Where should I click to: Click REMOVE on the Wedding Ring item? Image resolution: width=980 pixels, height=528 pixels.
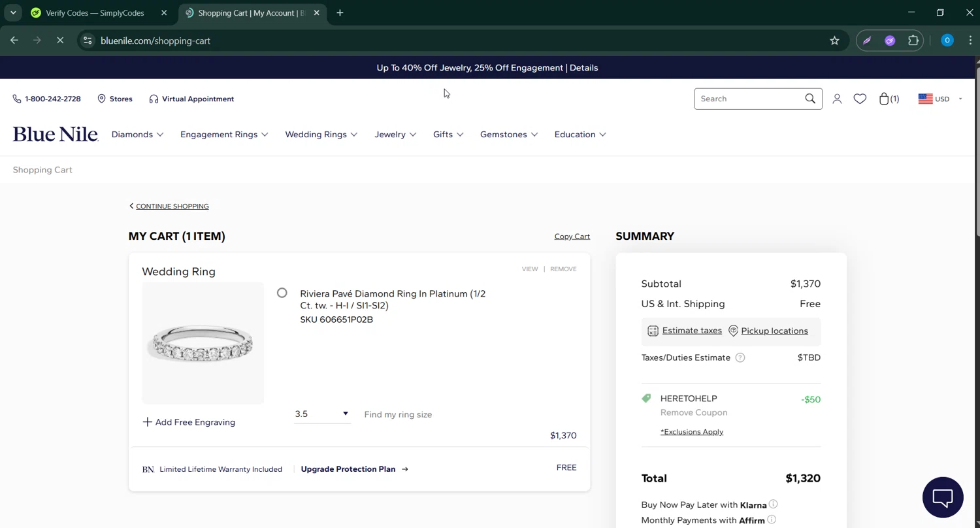pos(563,269)
